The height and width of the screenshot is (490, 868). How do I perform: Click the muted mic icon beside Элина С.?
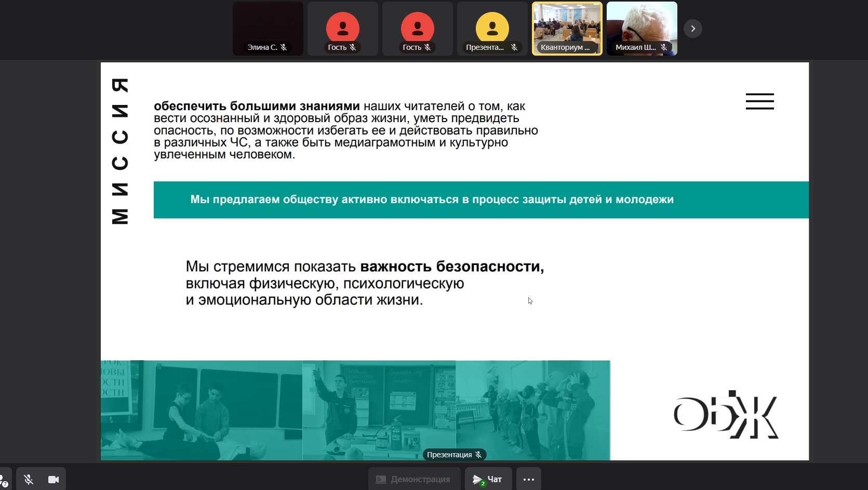tap(284, 47)
